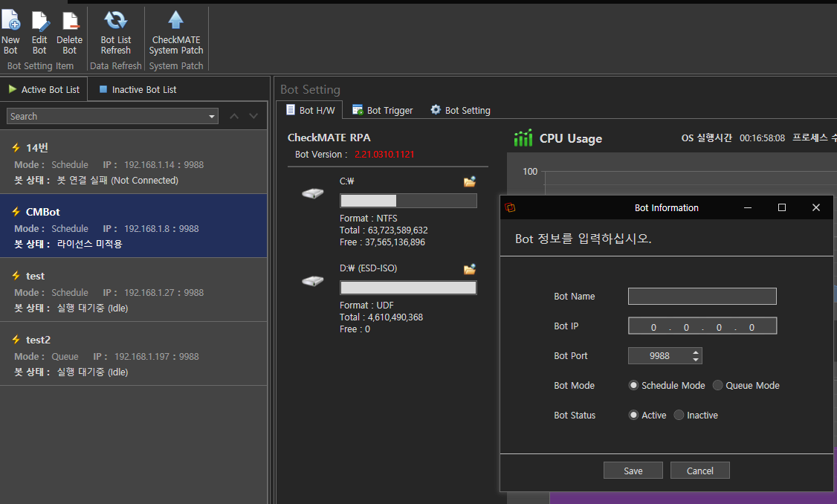837x504 pixels.
Task: Click 'Total : 63,723,589,632' text
Action: point(384,230)
